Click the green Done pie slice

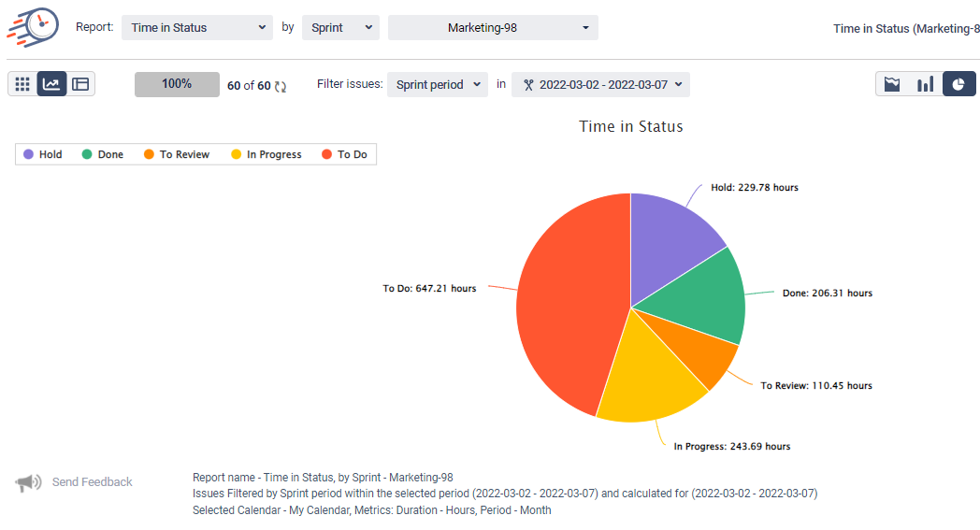coord(700,297)
